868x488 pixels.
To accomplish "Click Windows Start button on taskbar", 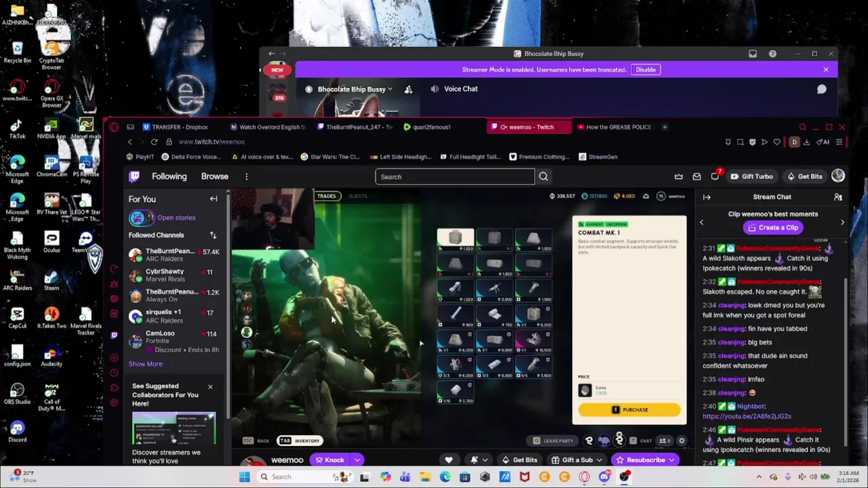I will click(244, 477).
